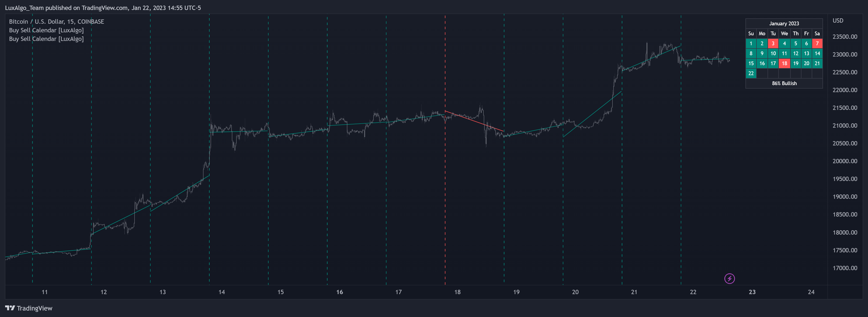Image resolution: width=868 pixels, height=317 pixels.
Task: Click the USD currency label on price axis
Action: 838,20
